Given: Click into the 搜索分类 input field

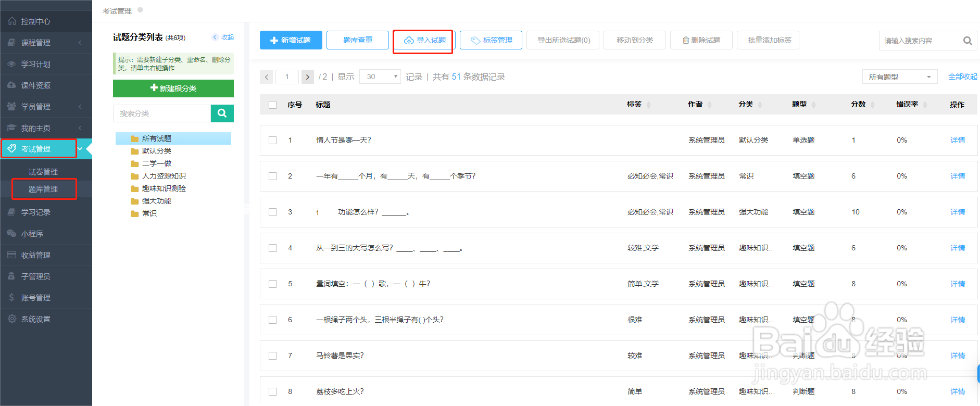Looking at the screenshot, I should coord(162,113).
